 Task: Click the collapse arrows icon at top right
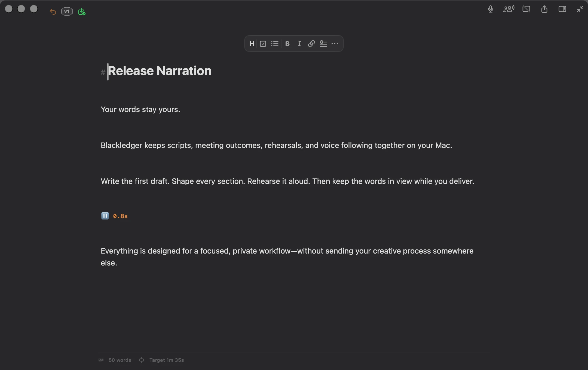[580, 9]
